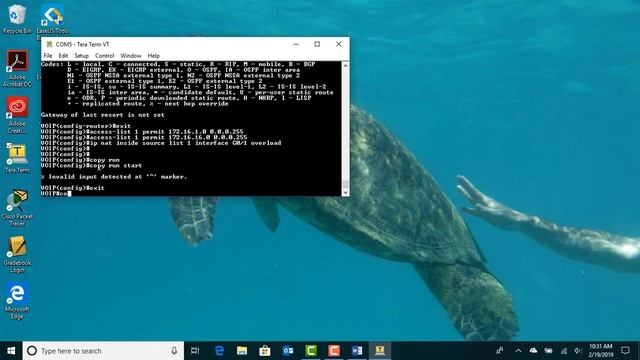This screenshot has width=640, height=360.
Task: Open the Edit menu in Tera Term
Action: pos(63,56)
